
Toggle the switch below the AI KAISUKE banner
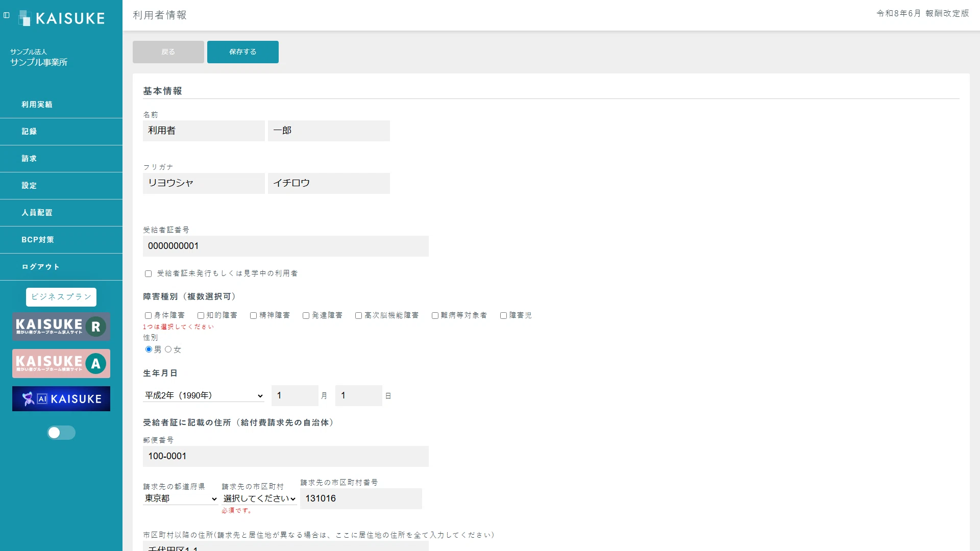tap(61, 433)
